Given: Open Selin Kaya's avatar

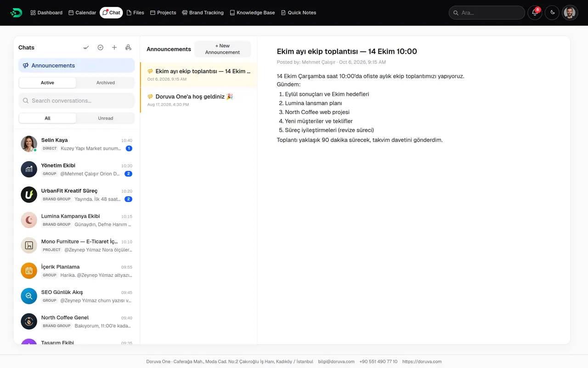Looking at the screenshot, I should pos(29,144).
